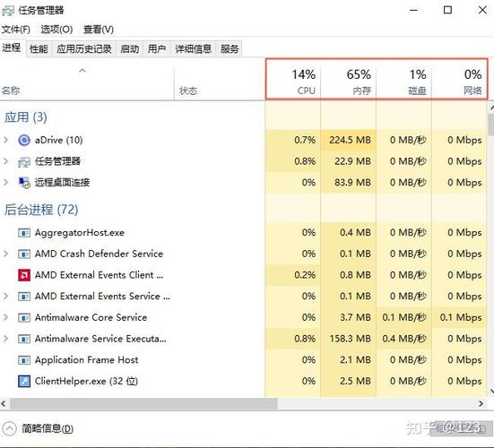The height and width of the screenshot is (448, 494).
Task: Expand Antimalware Core Service entry
Action: (x=5, y=317)
